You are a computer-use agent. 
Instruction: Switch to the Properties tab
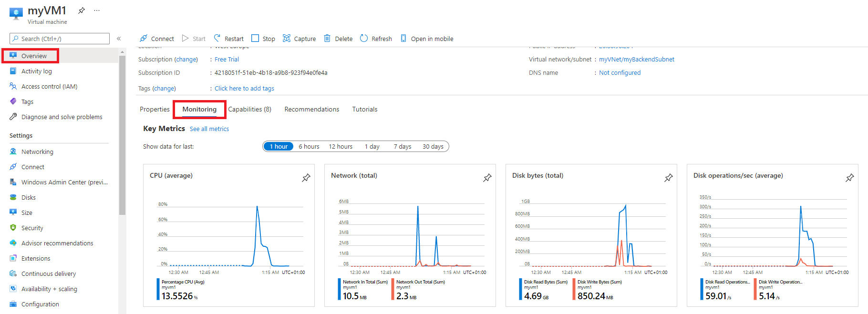tap(155, 110)
